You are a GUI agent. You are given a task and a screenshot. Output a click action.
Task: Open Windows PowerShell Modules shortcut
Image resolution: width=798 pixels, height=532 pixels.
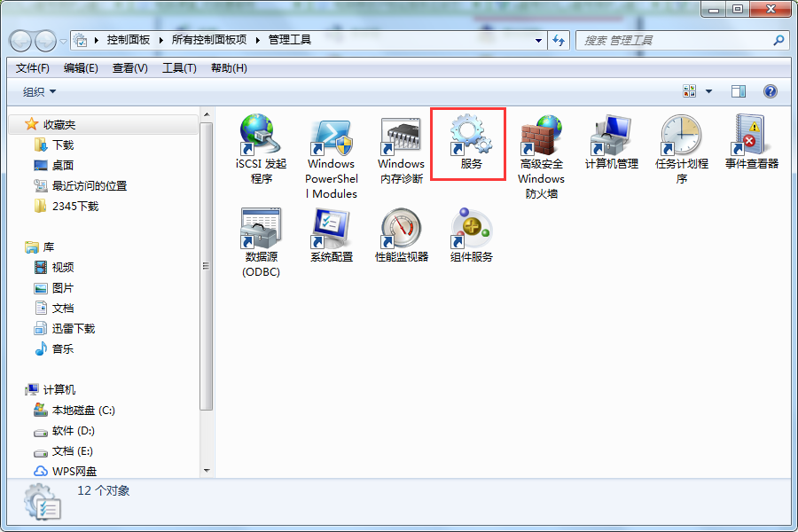(x=331, y=136)
